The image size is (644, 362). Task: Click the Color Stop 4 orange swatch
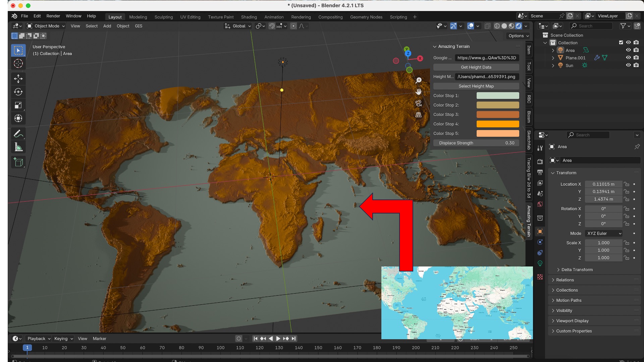pos(497,124)
